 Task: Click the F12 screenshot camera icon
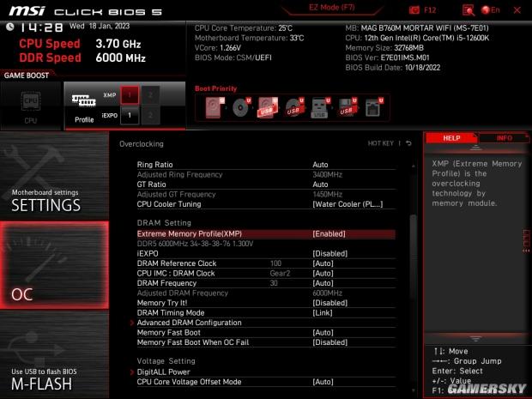click(414, 10)
